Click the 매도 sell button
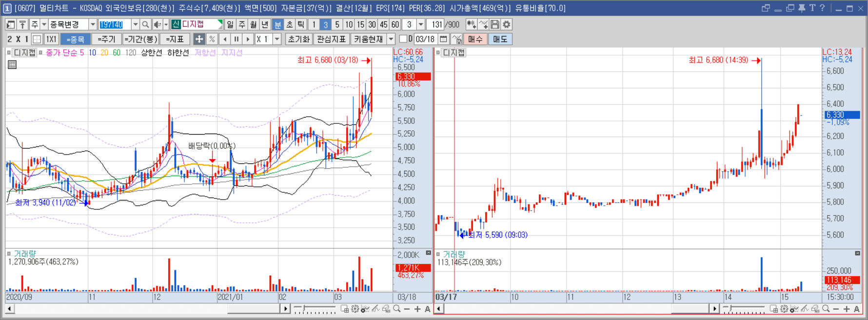This screenshot has width=868, height=320. 500,39
